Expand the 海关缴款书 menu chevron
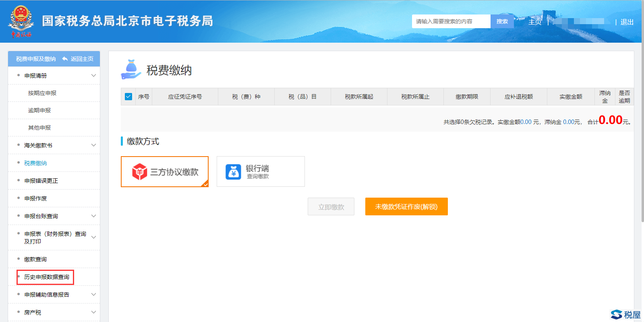This screenshot has width=644, height=322. tap(93, 145)
